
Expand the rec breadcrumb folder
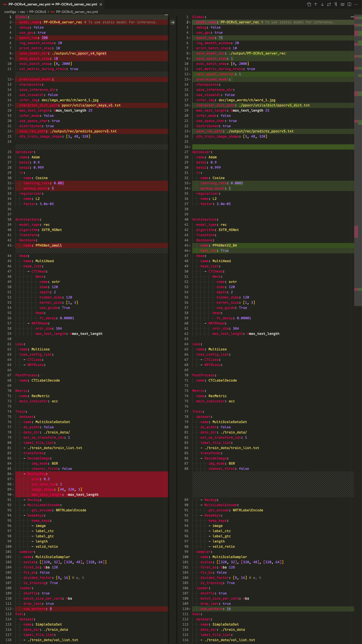23,12
